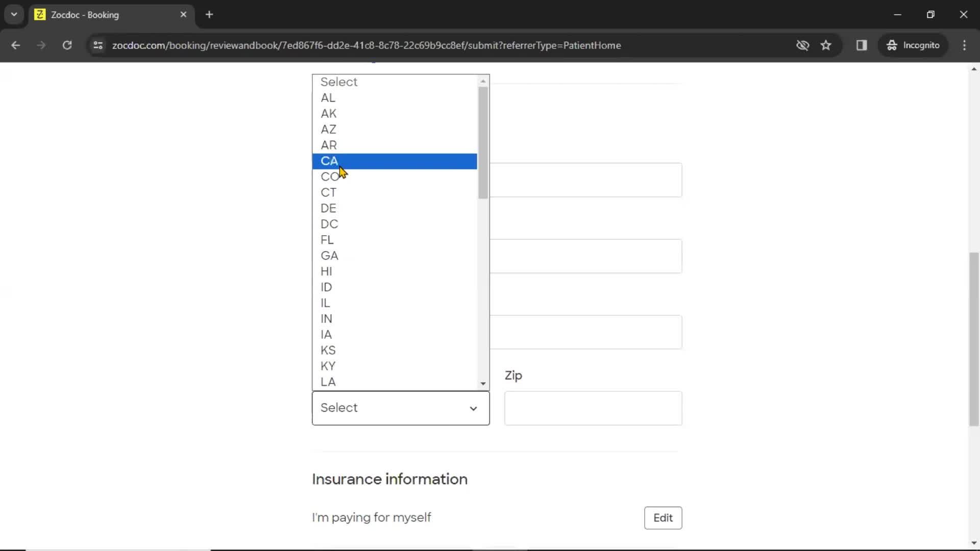Open the tab search dropdown arrow
The width and height of the screenshot is (980, 551).
14,14
